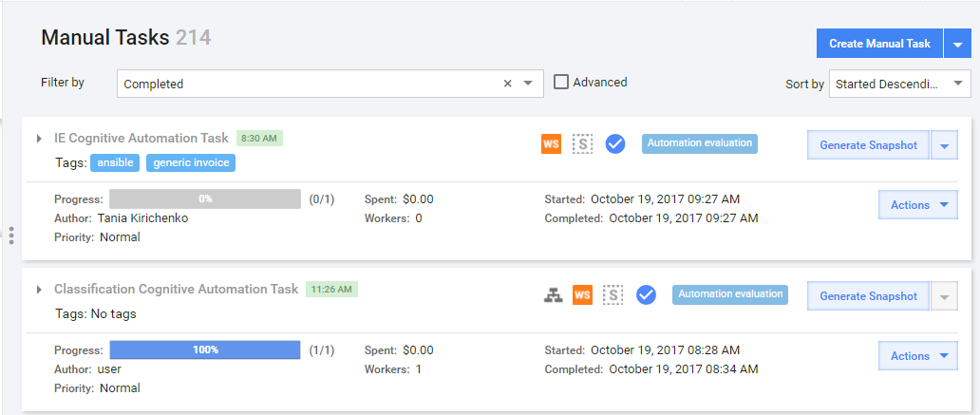Click the Create Manual Task button
Viewport: 980px width, 415px height.
click(879, 44)
